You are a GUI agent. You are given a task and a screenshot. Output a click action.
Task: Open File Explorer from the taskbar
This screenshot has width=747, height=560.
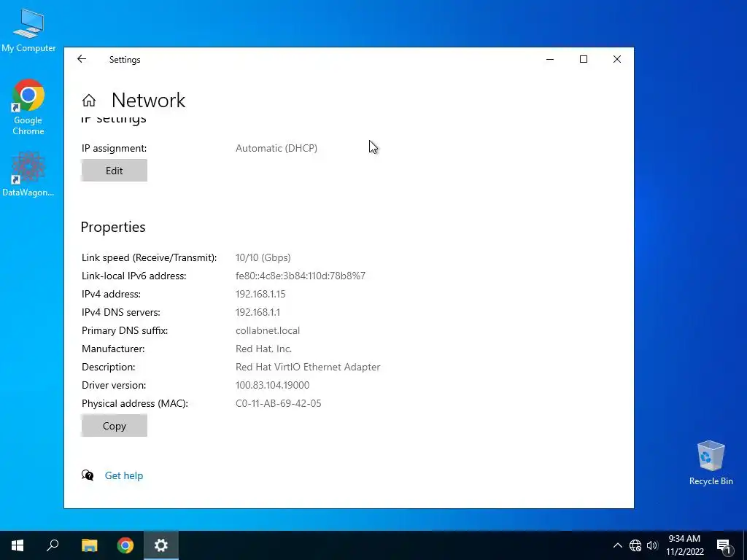[x=89, y=545]
